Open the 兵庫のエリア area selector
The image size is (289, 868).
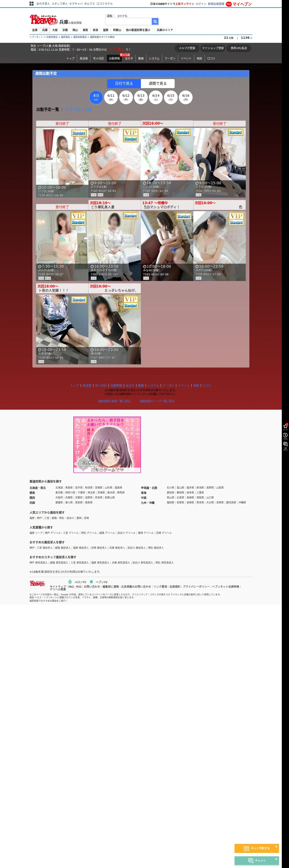coord(165,30)
